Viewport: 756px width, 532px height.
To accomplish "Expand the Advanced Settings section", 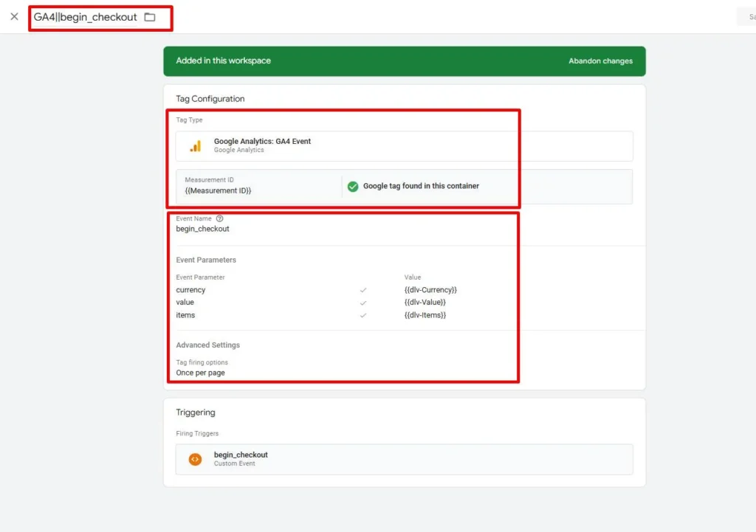I will (207, 345).
